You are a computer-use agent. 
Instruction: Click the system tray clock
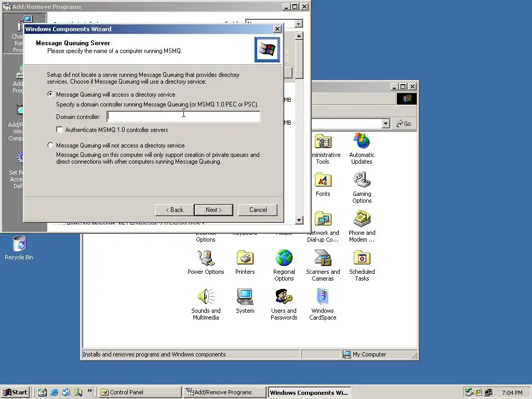click(x=512, y=393)
